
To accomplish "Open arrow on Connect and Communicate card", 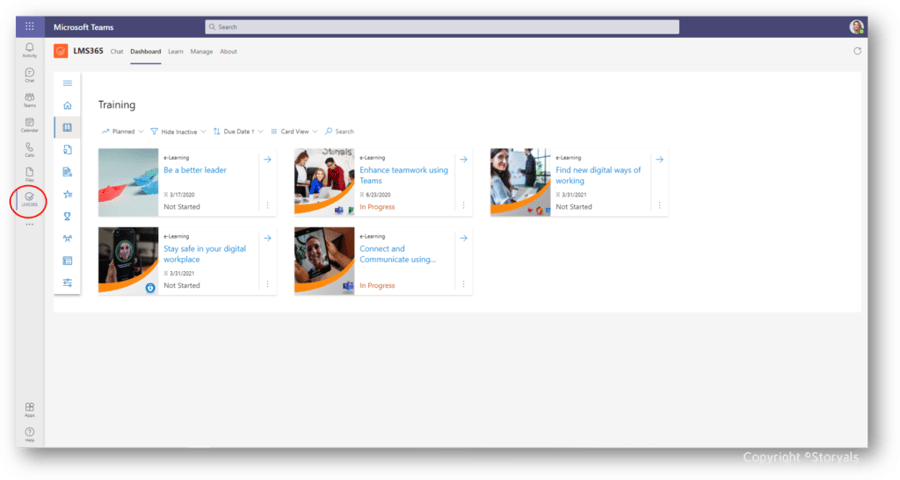I will coord(463,238).
